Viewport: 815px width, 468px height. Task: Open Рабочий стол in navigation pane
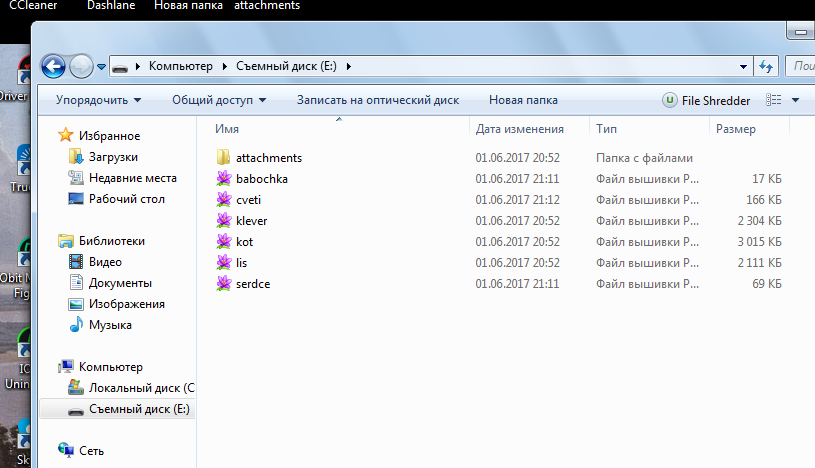pos(126,199)
